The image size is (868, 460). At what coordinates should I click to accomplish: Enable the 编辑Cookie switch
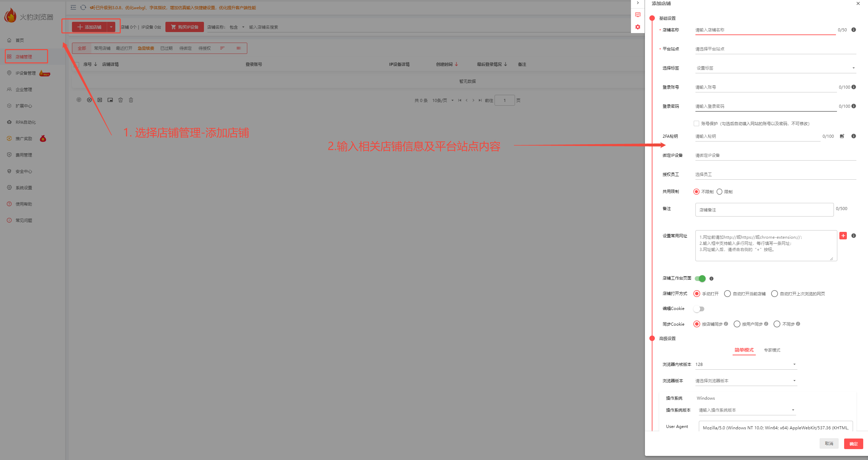tap(699, 309)
